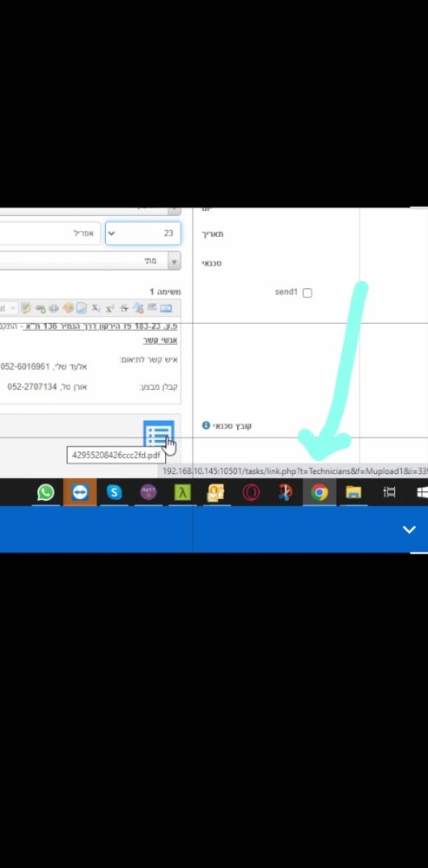Open TeamViewer from the taskbar

coord(80,492)
